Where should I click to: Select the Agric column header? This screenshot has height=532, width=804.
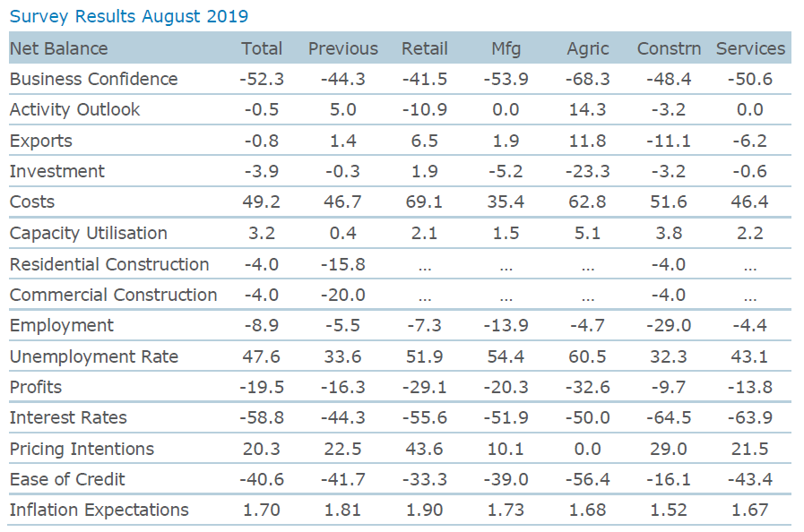click(588, 48)
